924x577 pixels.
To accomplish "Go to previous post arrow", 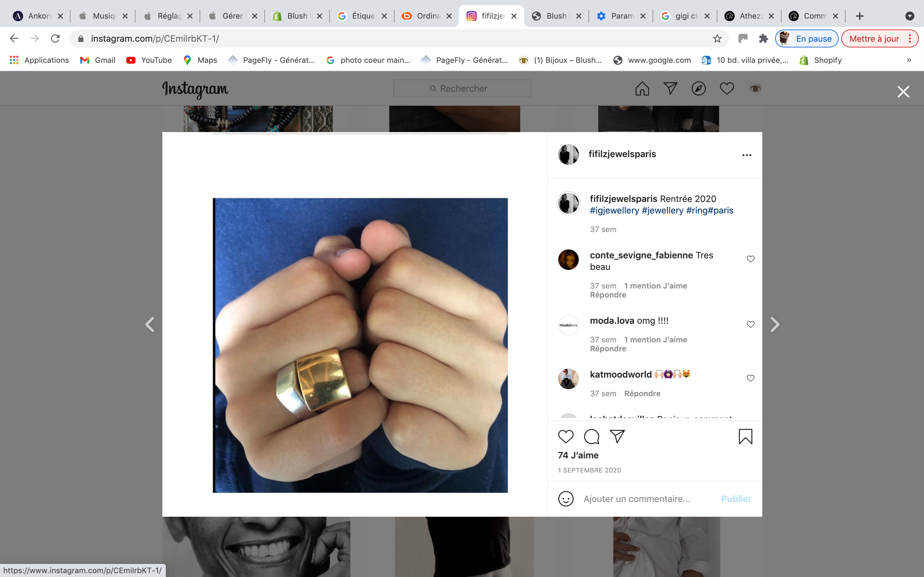I will click(150, 325).
